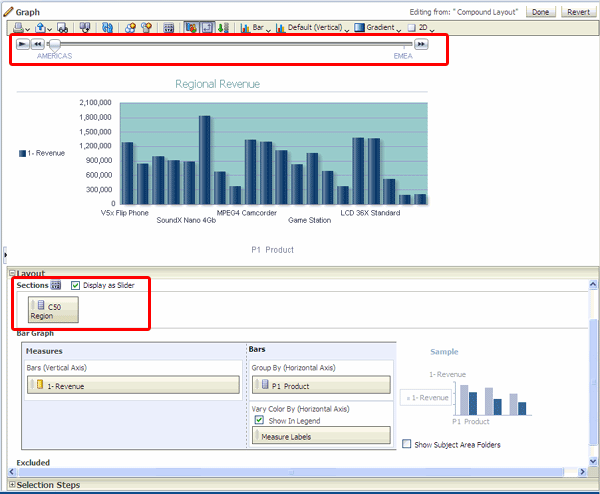Check Show Subject Area Folders checkbox
Screen dimensions: 600x494
tap(406, 444)
